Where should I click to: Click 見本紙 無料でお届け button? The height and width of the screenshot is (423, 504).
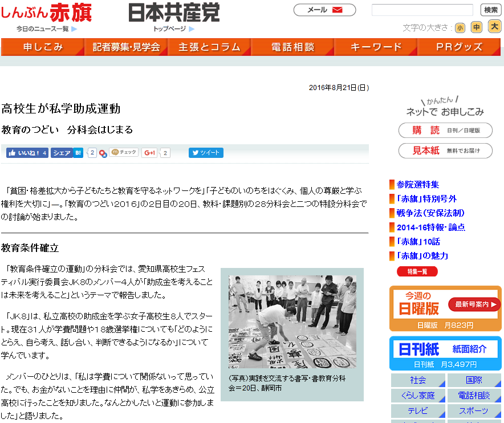445,151
